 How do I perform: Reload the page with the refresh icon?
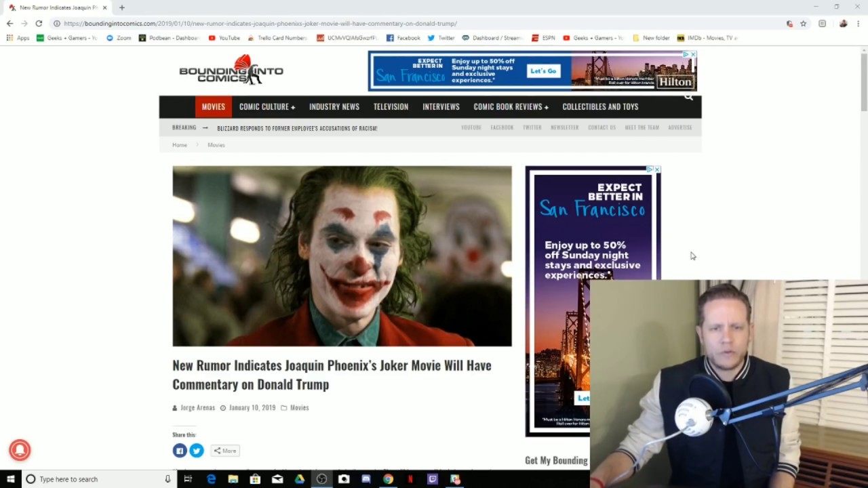pos(39,23)
